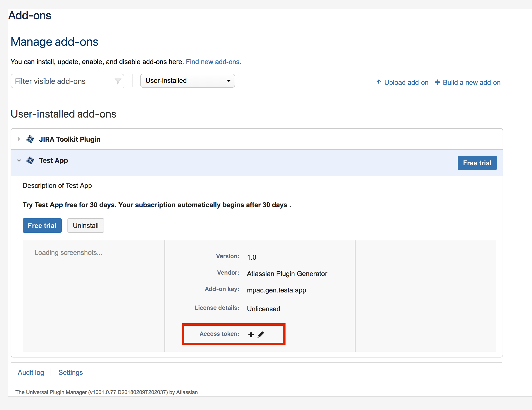
Task: Open the Settings page
Action: (70, 372)
